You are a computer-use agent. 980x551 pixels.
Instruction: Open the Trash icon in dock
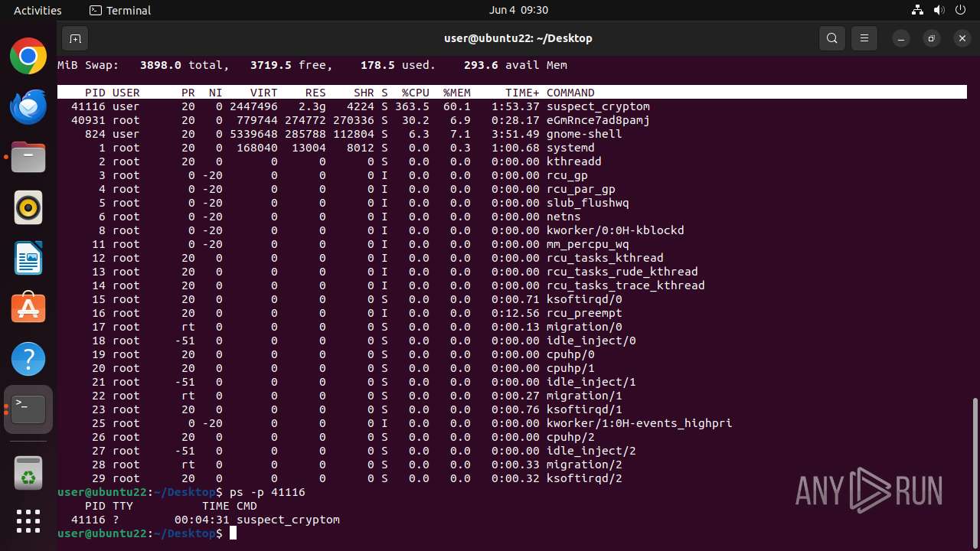coord(28,472)
